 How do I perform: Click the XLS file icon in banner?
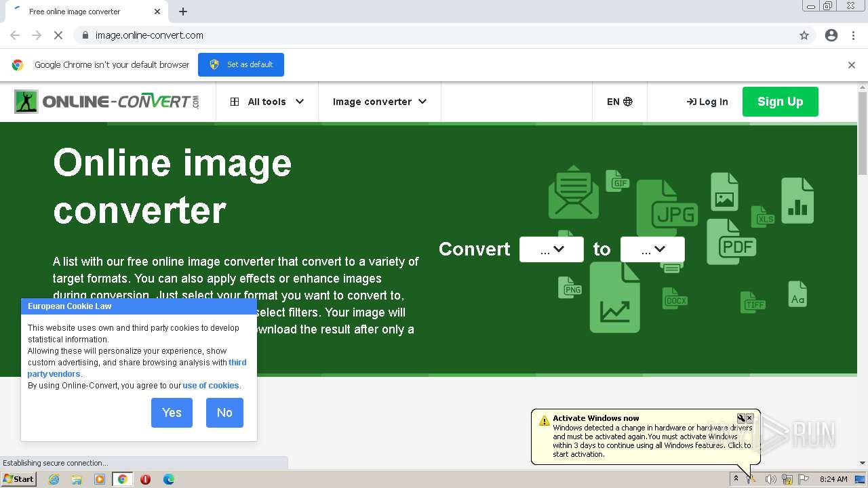point(763,217)
